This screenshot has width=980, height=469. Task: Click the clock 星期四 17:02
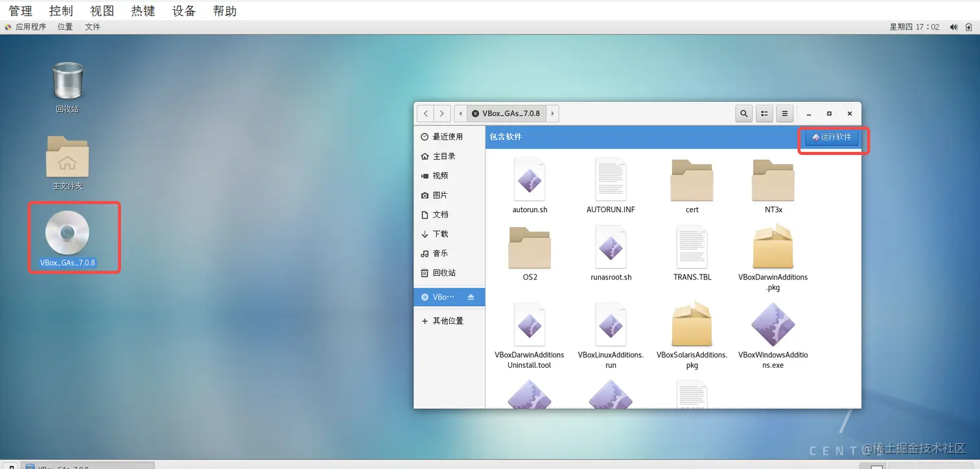coord(915,27)
